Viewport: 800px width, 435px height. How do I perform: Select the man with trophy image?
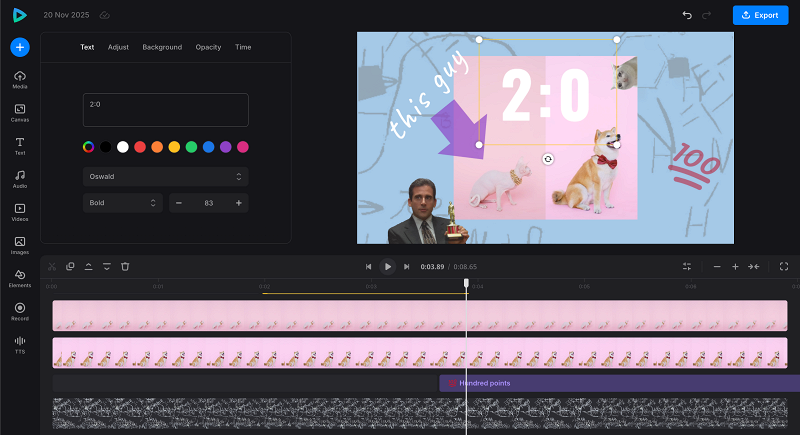click(428, 211)
